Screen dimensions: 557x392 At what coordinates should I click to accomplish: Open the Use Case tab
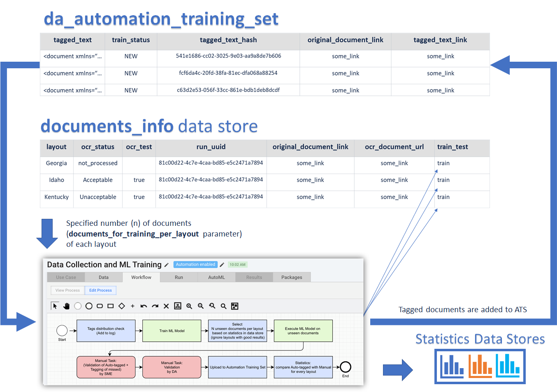click(x=66, y=277)
